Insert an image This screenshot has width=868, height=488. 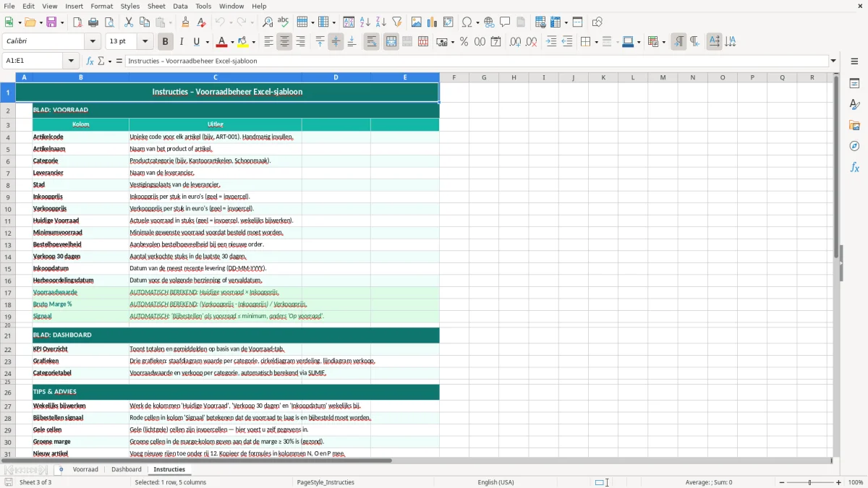(x=417, y=22)
